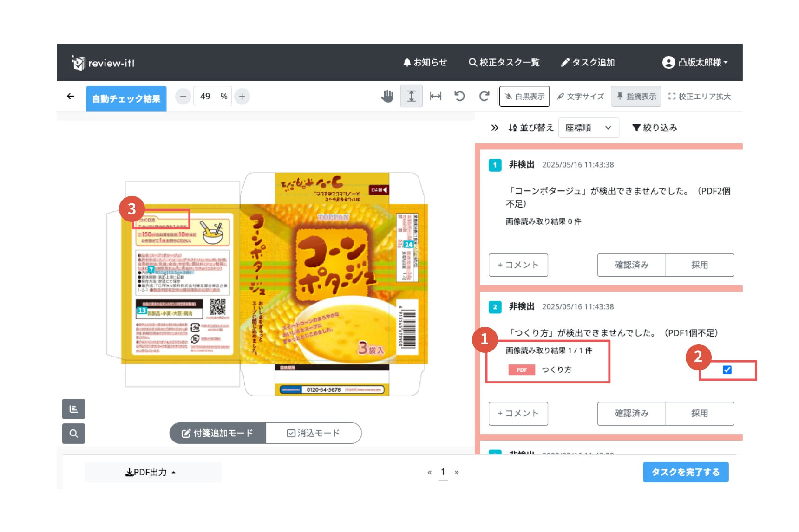Click marker 24 on package image

408,245
